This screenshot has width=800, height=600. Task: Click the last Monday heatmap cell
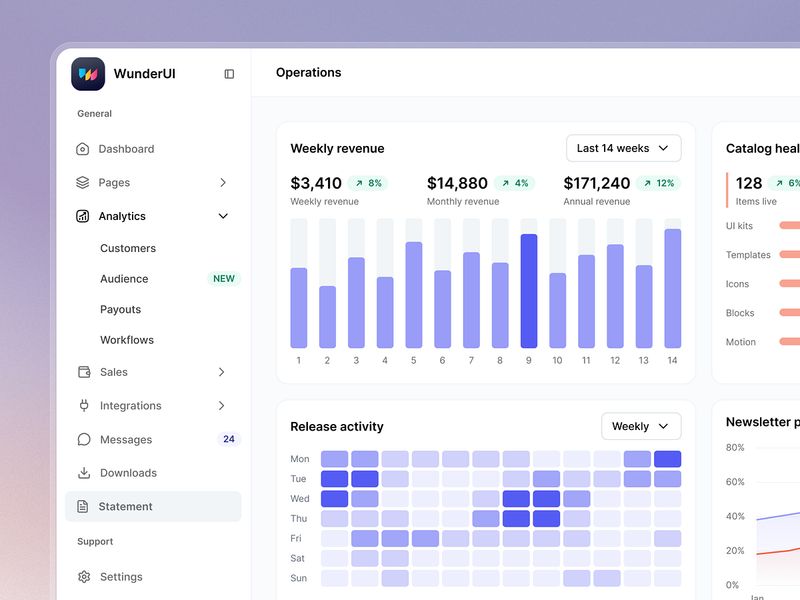coord(667,459)
